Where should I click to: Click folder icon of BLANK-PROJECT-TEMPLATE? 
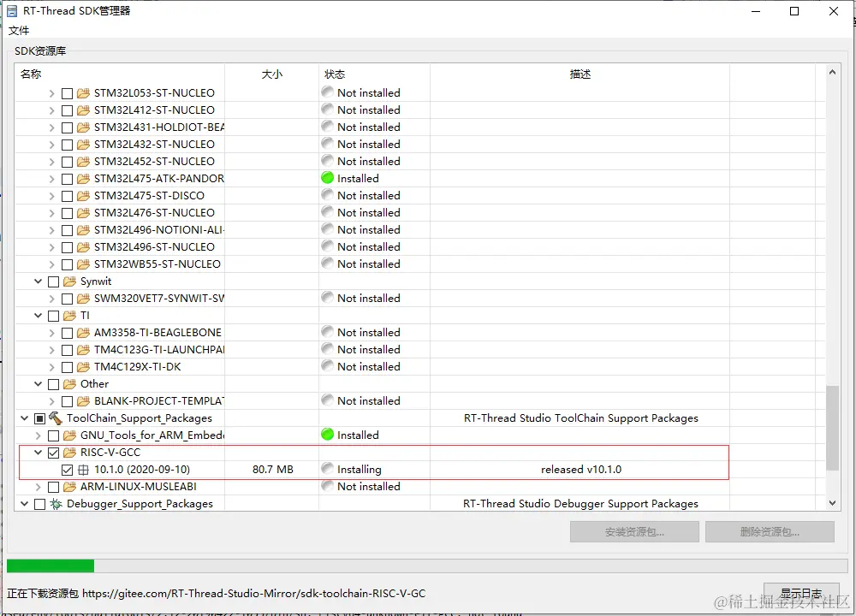(x=83, y=401)
